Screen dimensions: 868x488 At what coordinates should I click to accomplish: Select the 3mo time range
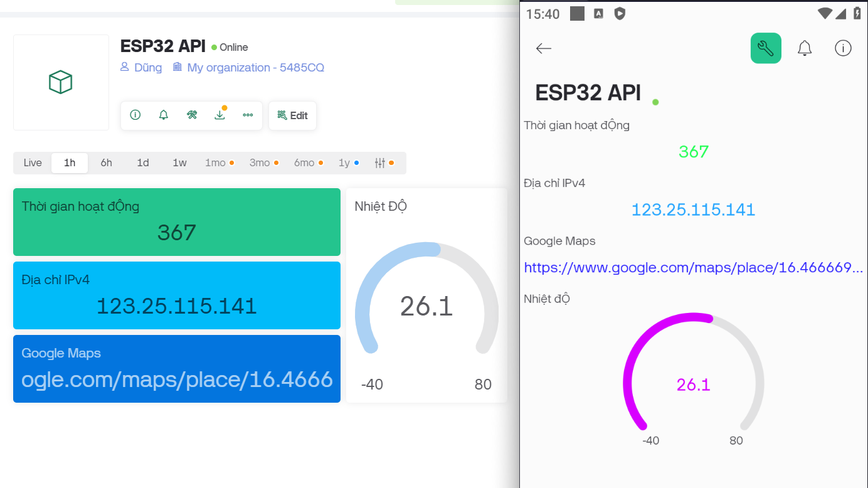(264, 163)
